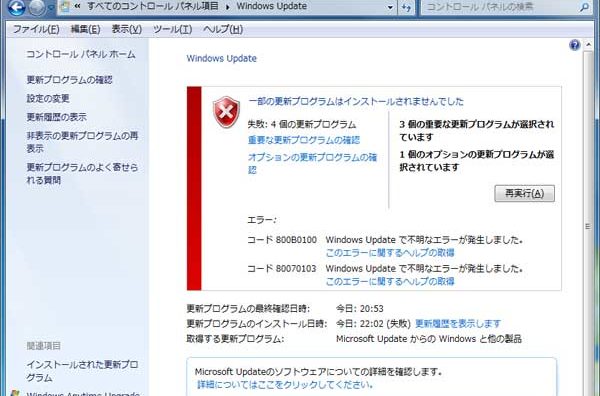The width and height of the screenshot is (600, 396).
Task: Click 1 個のオプションの更新プログラムが選択されています text
Action: point(477,161)
